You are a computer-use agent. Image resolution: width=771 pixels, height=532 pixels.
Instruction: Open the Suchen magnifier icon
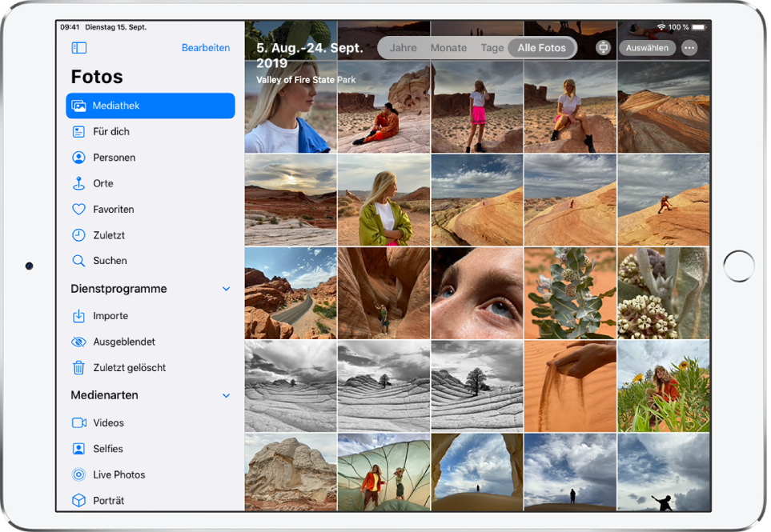(x=80, y=260)
